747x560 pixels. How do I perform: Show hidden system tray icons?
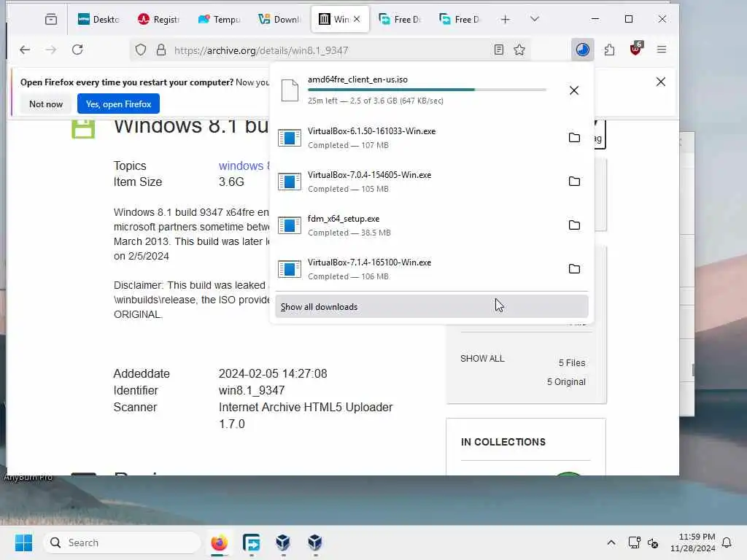coord(611,542)
